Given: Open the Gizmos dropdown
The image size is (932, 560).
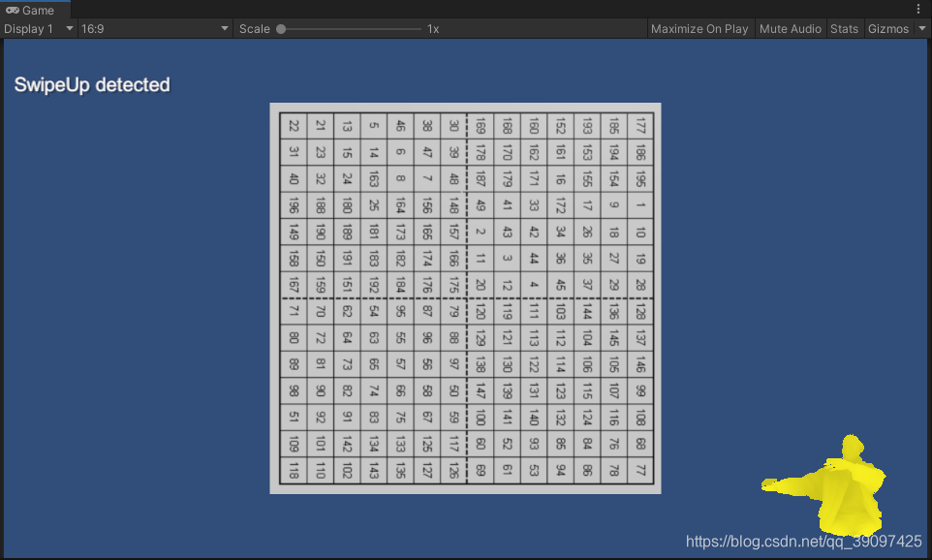Looking at the screenshot, I should [920, 28].
